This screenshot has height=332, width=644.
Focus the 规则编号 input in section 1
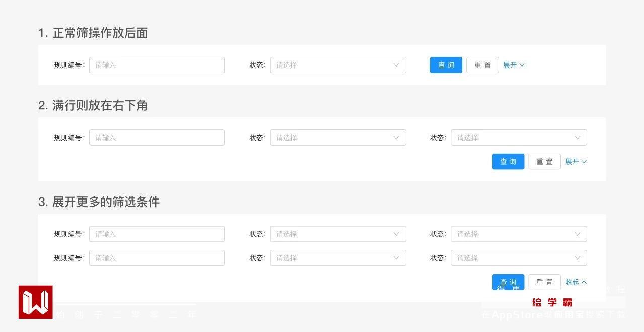[156, 65]
